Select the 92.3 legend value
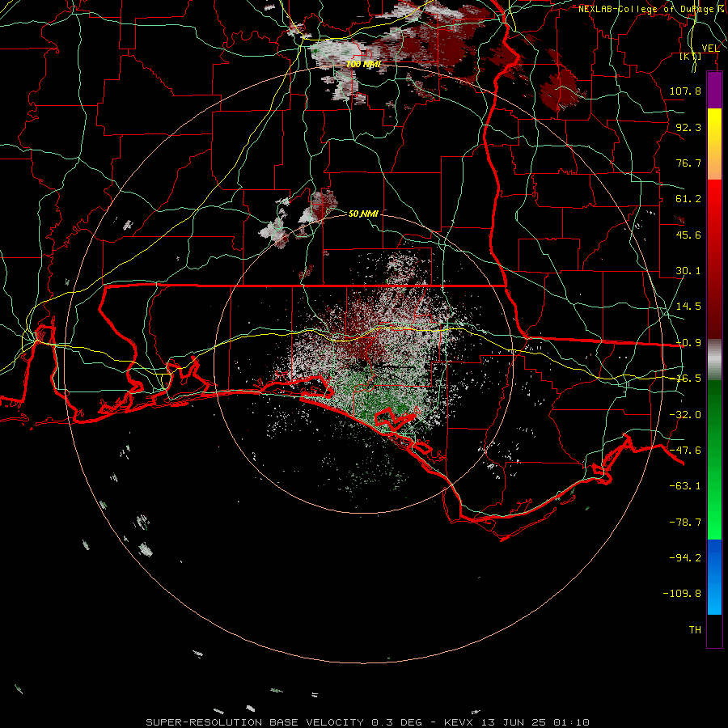 (x=688, y=127)
